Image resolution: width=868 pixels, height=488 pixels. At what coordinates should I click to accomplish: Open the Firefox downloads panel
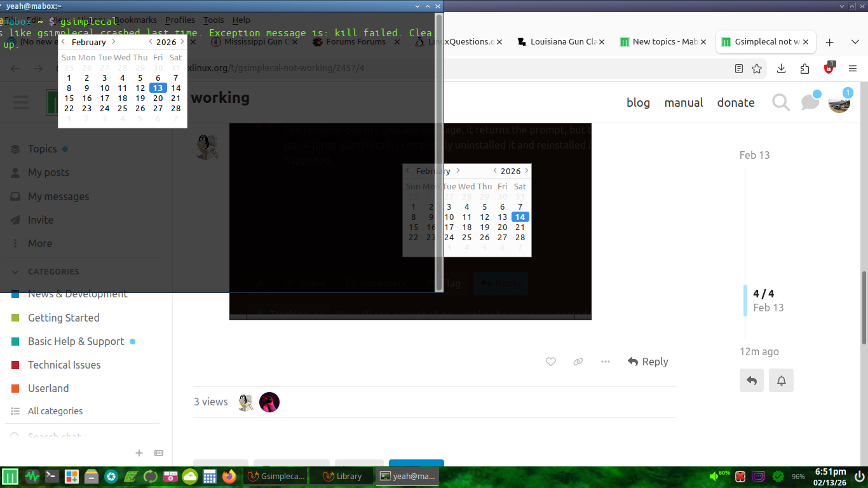point(782,69)
